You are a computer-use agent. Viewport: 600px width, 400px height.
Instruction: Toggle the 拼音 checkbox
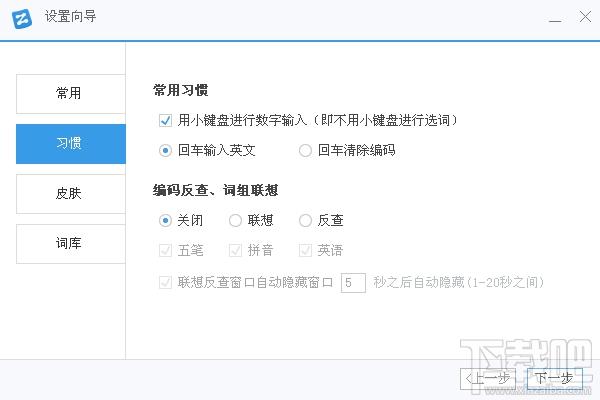pyautogui.click(x=235, y=251)
